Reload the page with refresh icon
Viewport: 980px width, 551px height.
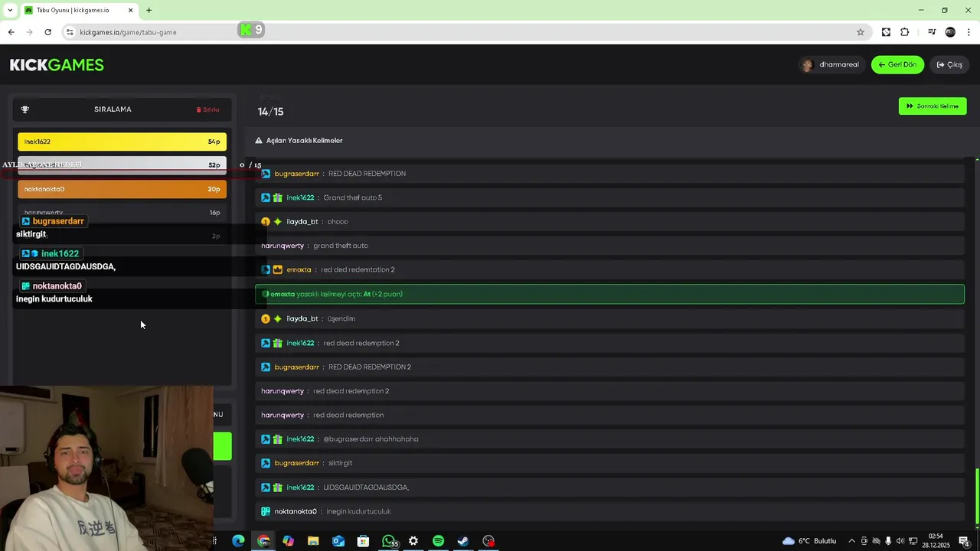[x=48, y=32]
